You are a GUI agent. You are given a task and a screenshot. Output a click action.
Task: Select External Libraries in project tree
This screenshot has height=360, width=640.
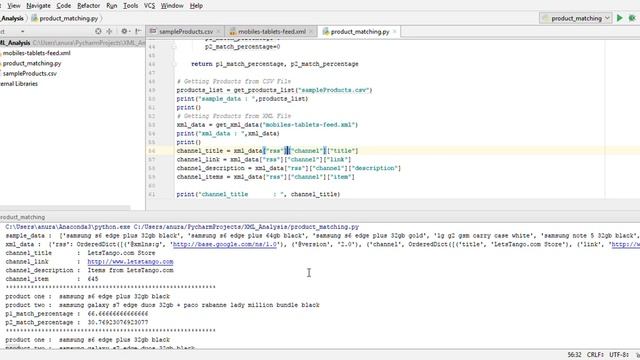pos(19,84)
